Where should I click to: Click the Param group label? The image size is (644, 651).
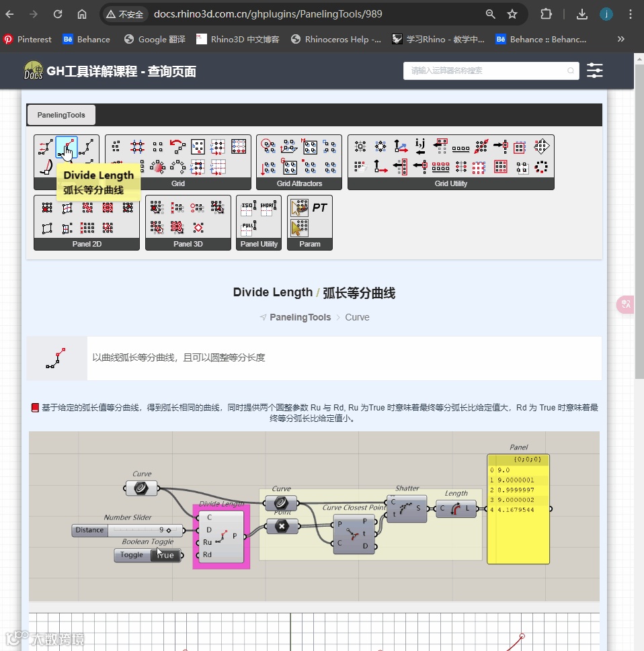309,244
